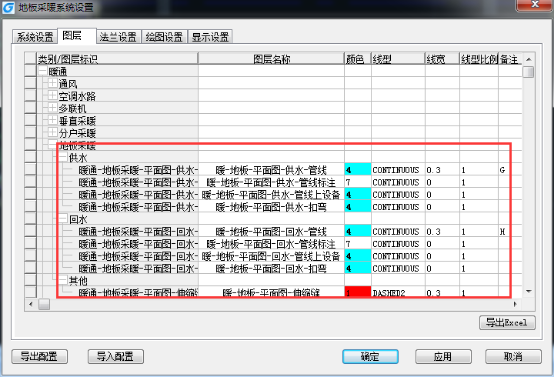Collapse the top-level 暖通 node
This screenshot has width=554, height=377.
[x=43, y=71]
